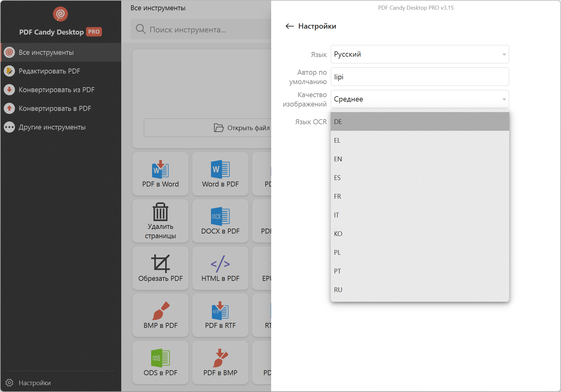Click the PDF Candy swirl logo
This screenshot has height=392, width=561.
(x=60, y=14)
